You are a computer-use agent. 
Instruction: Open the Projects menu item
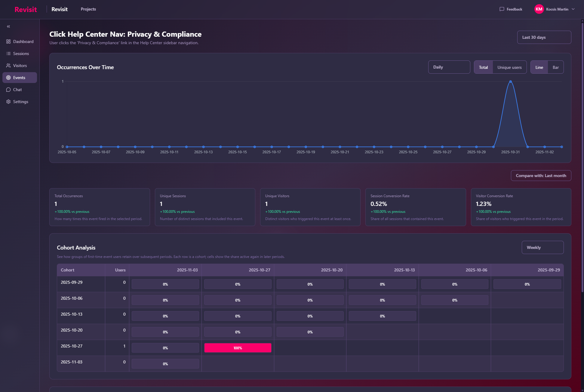88,9
